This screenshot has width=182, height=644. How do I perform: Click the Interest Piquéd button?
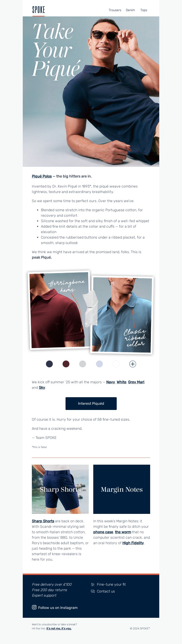pyautogui.click(x=91, y=404)
